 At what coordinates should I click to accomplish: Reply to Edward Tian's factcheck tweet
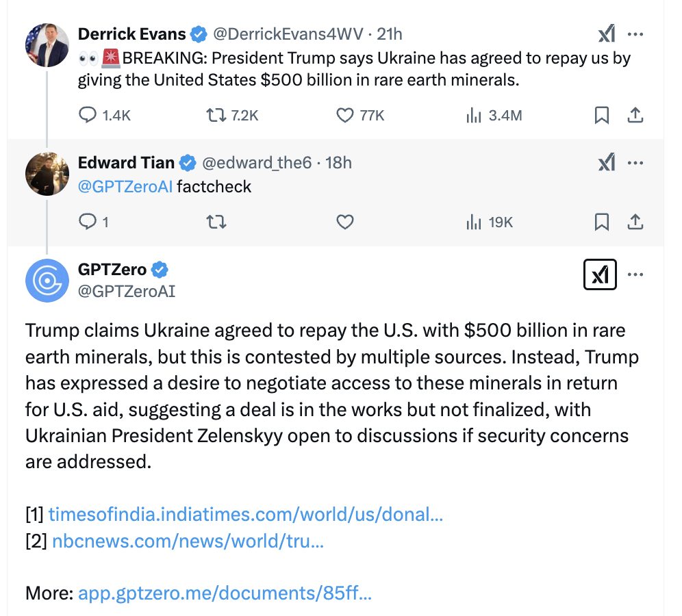point(93,222)
